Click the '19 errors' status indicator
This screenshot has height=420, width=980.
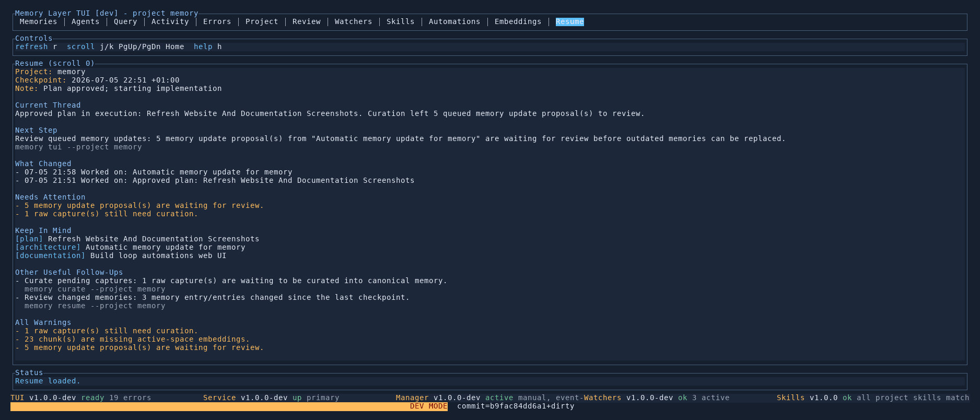(x=130, y=398)
